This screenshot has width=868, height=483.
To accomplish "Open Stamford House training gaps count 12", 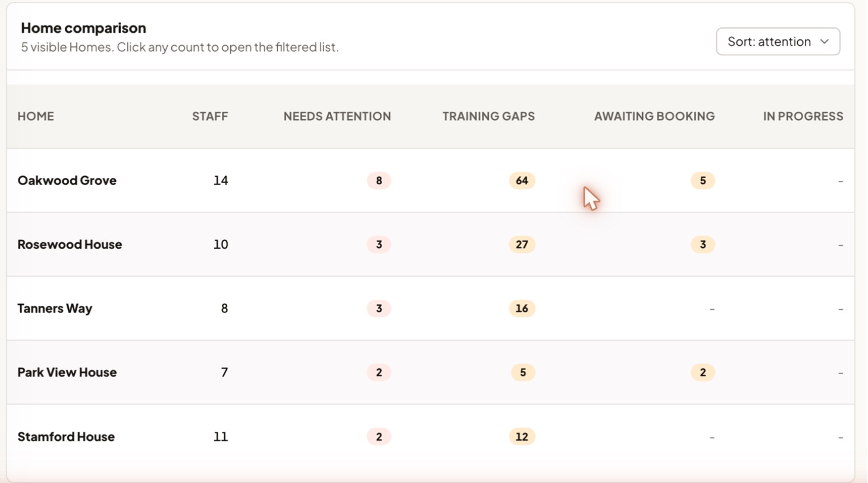I will point(522,437).
